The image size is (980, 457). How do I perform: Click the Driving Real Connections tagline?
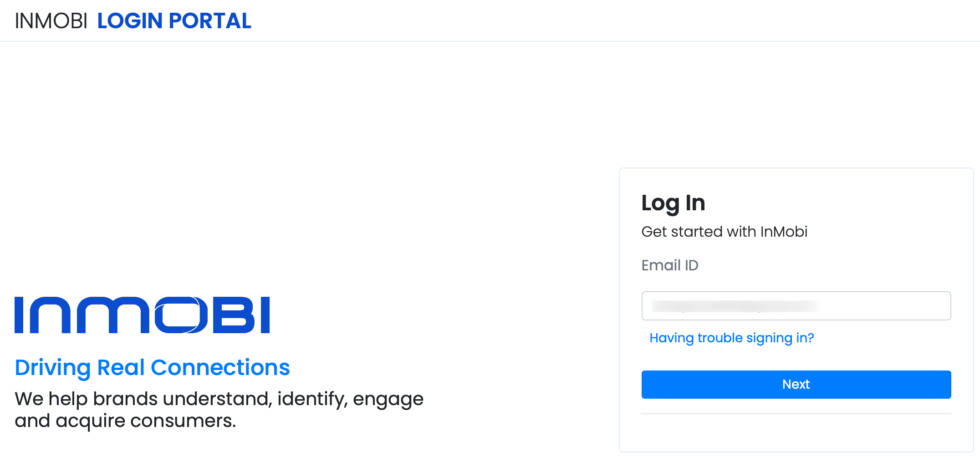pyautogui.click(x=153, y=368)
